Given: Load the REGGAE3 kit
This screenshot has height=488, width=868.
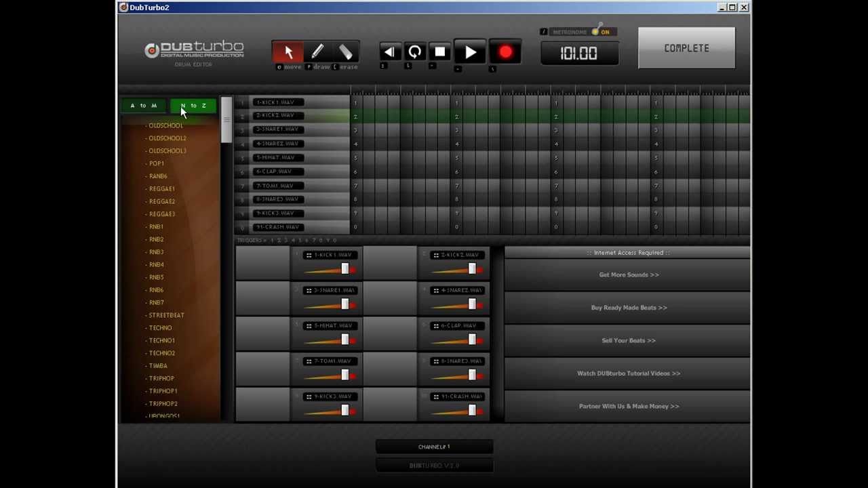Looking at the screenshot, I should pyautogui.click(x=161, y=214).
